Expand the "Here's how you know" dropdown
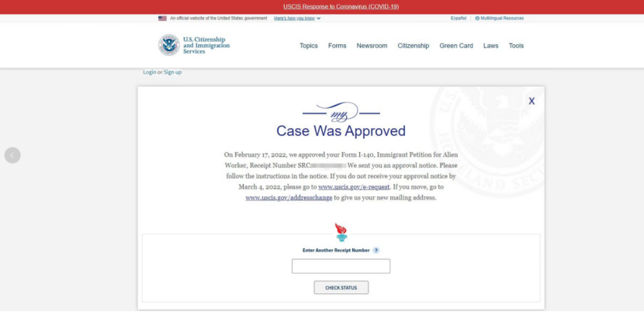 point(297,18)
